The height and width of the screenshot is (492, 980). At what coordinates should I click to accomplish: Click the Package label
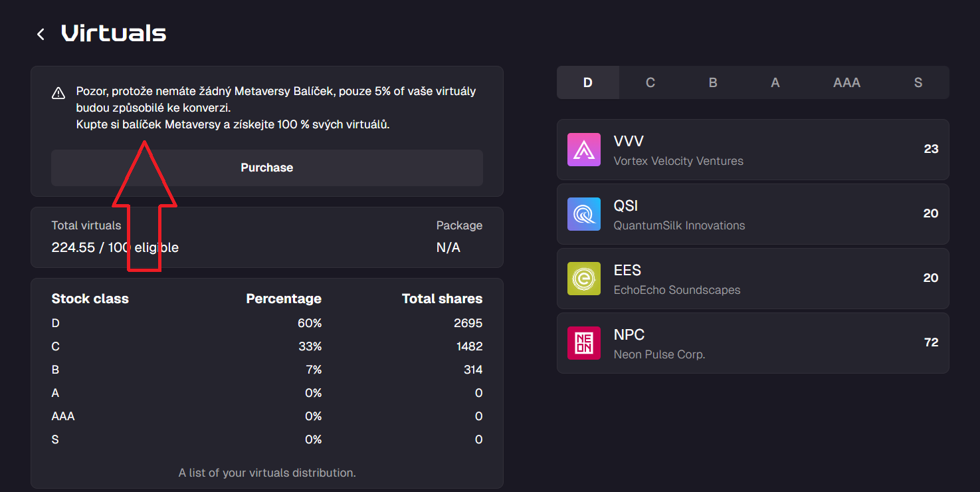(459, 225)
